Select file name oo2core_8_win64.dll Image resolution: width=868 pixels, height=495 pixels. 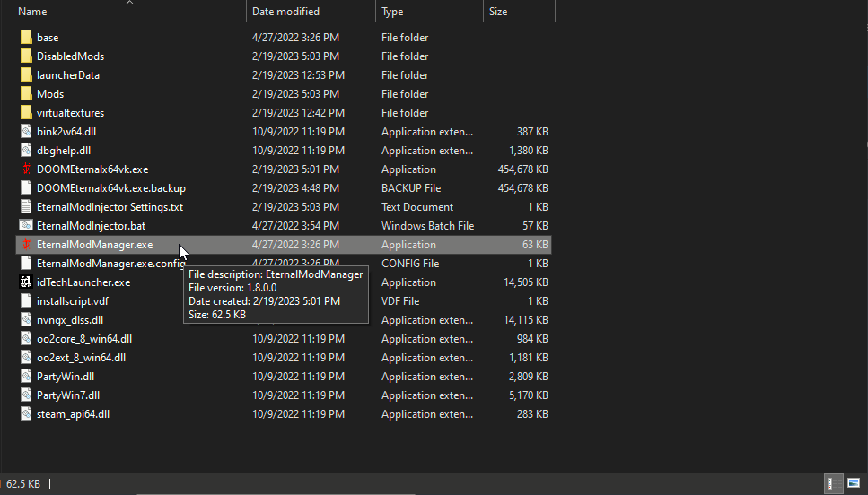point(84,338)
